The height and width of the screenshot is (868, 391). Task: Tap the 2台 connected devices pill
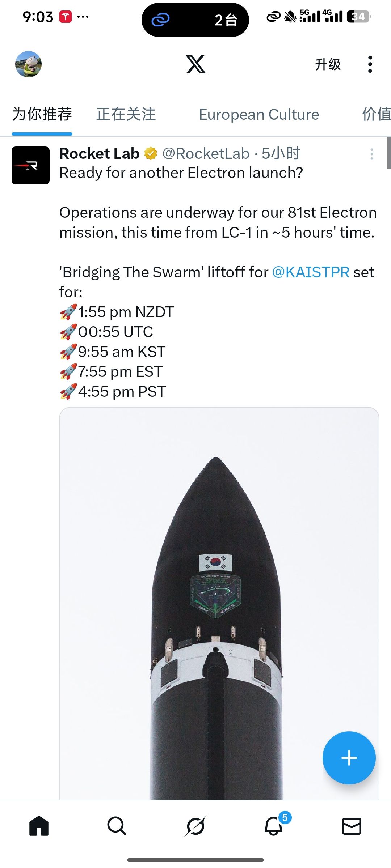pos(195,20)
